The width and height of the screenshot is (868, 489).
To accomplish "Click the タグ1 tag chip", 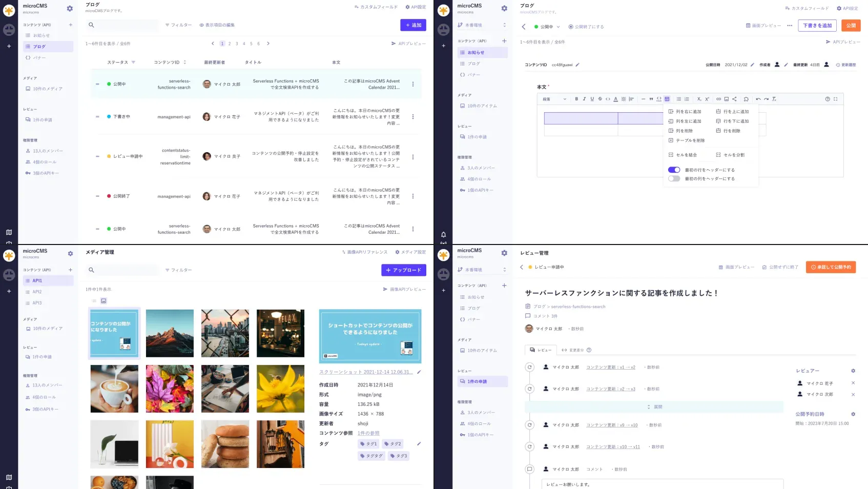I will 369,444.
